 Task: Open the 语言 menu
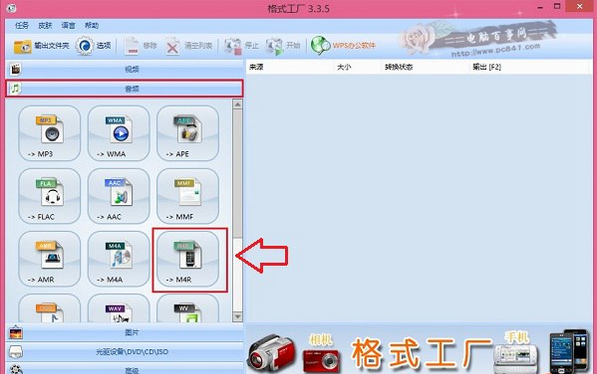(68, 26)
